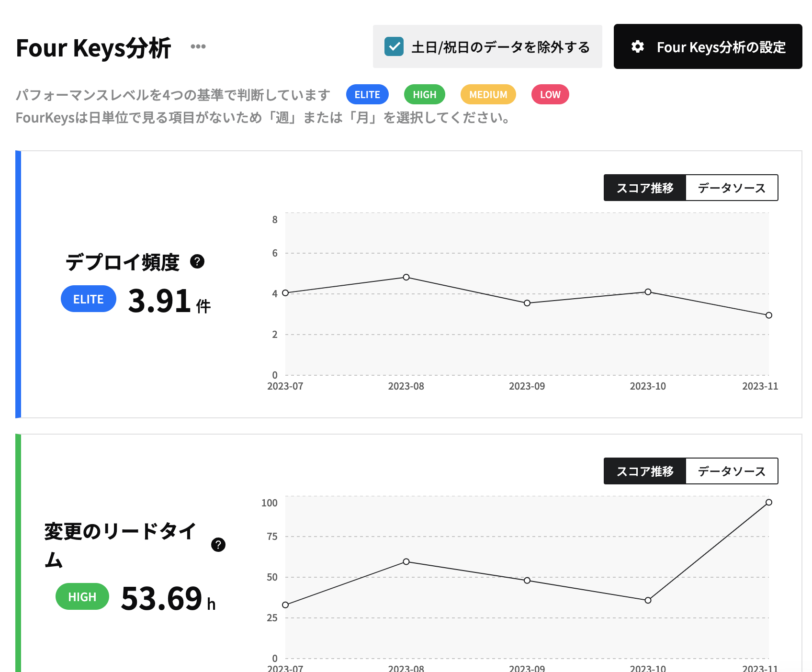Click the gear icon in settings button
Image resolution: width=812 pixels, height=672 pixels.
tap(637, 47)
